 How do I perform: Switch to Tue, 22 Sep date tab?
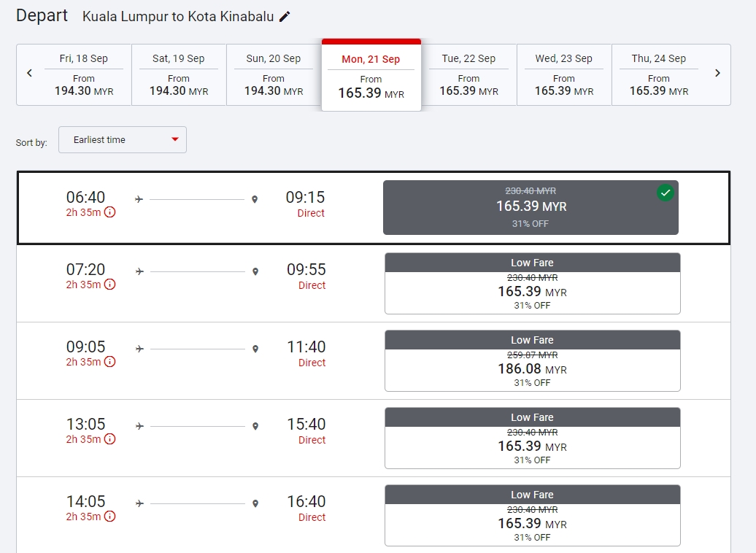click(x=468, y=74)
